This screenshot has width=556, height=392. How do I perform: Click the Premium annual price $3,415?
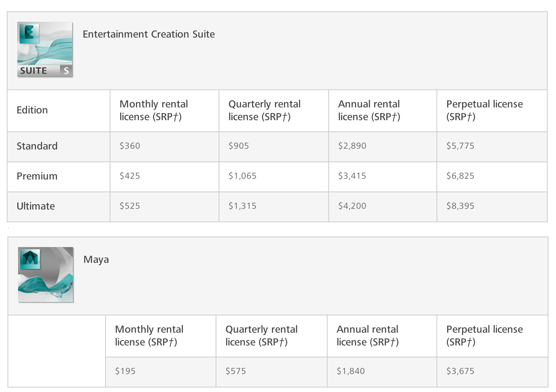click(x=352, y=176)
